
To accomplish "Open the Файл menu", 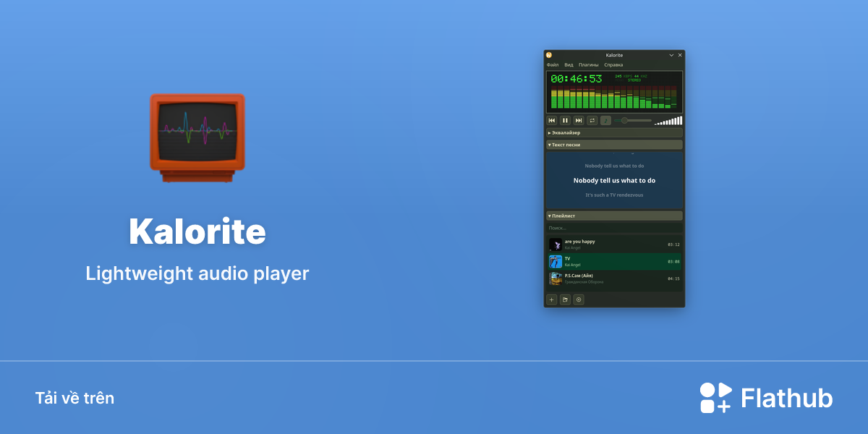I will click(x=553, y=64).
